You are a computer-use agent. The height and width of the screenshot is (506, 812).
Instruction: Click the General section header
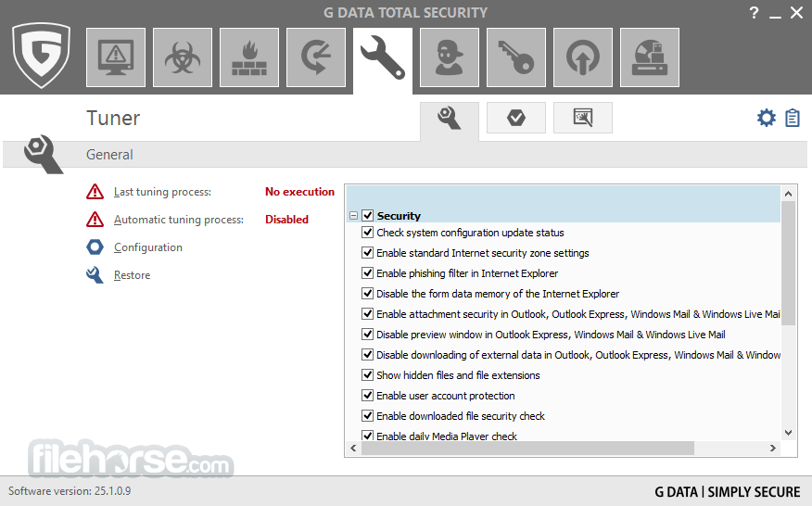point(405,155)
